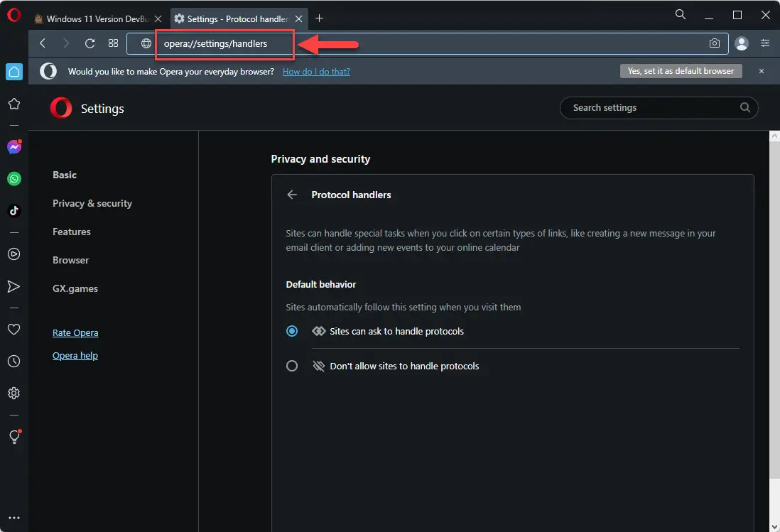Open the Pinboards heart icon

14,329
